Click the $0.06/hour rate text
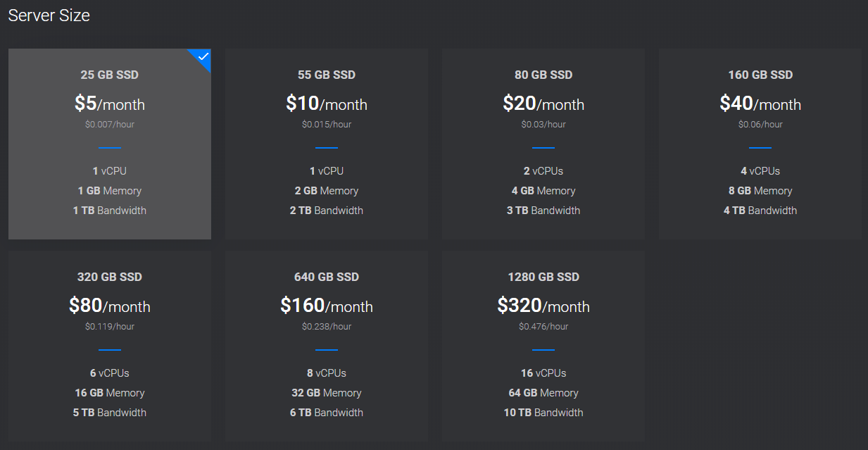 760,125
